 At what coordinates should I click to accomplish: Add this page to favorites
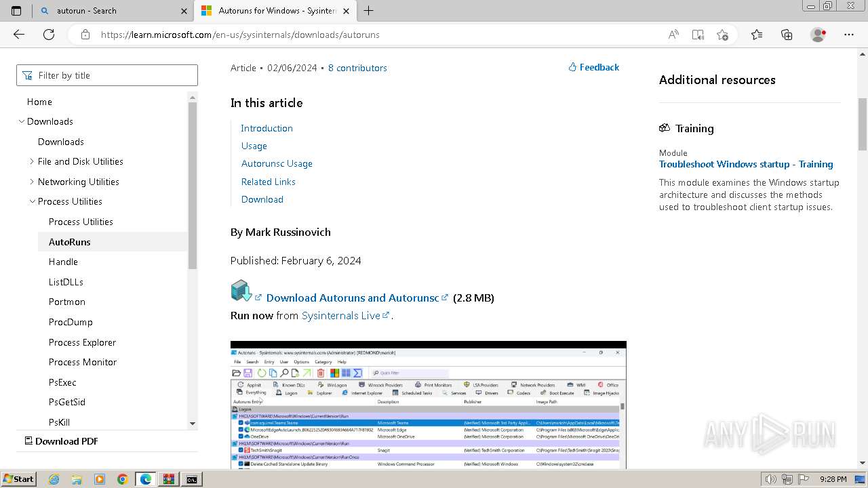click(x=722, y=35)
